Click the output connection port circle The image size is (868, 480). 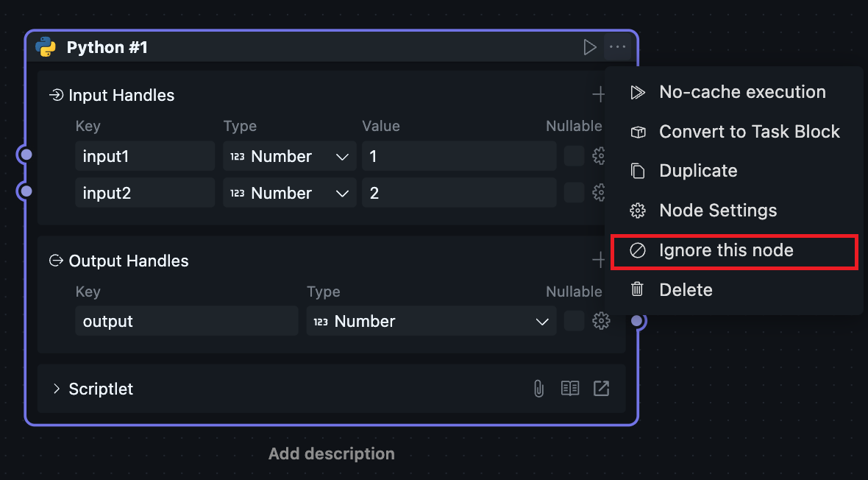pyautogui.click(x=638, y=321)
